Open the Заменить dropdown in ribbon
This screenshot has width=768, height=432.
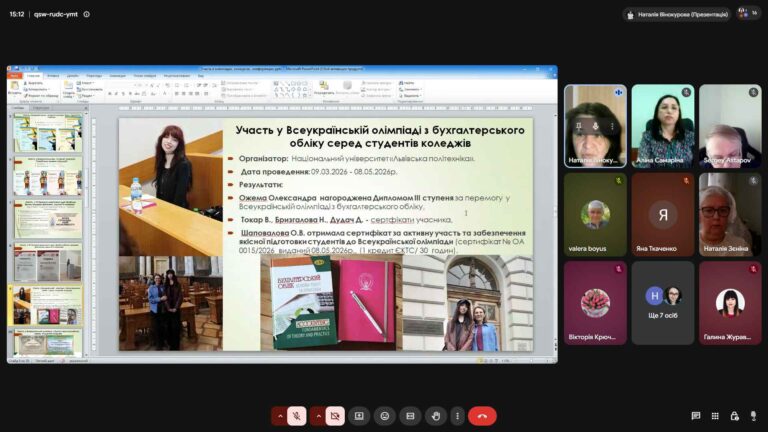click(410, 90)
